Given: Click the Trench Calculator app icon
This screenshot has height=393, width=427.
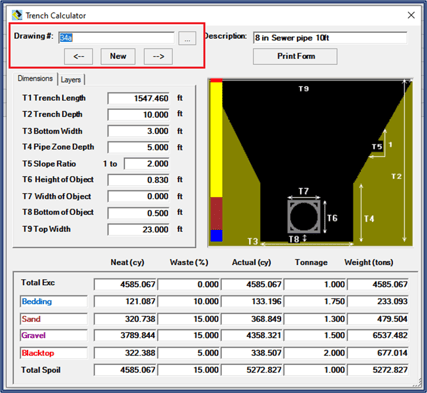Looking at the screenshot, I should [17, 15].
